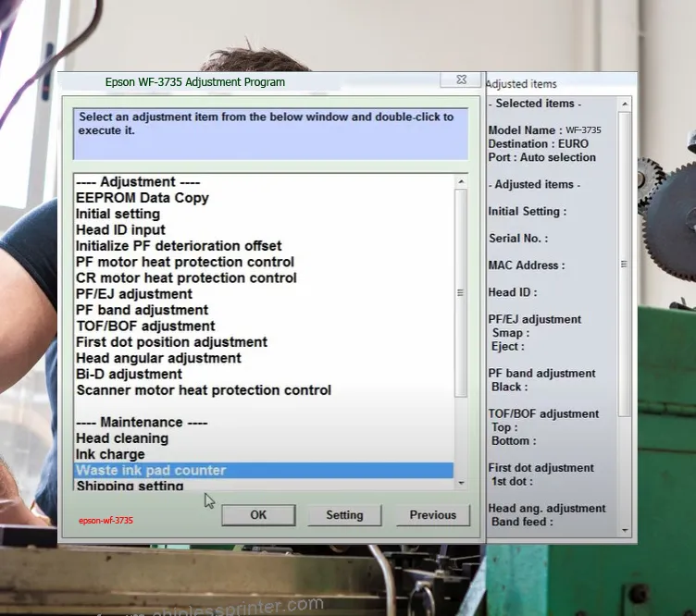
Task: Click the MAC Address label
Action: pyautogui.click(x=527, y=265)
